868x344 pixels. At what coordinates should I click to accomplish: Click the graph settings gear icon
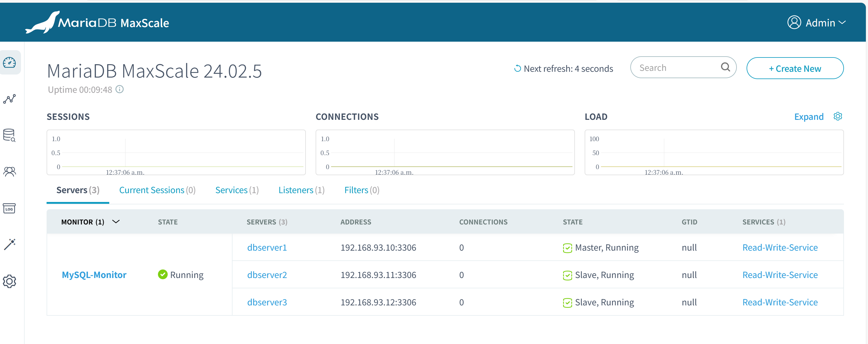coord(838,116)
